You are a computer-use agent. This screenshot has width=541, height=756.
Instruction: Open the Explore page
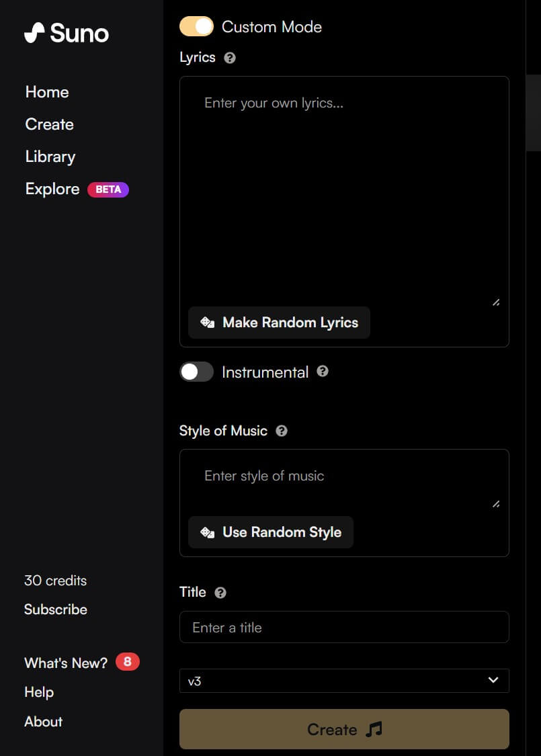point(52,189)
